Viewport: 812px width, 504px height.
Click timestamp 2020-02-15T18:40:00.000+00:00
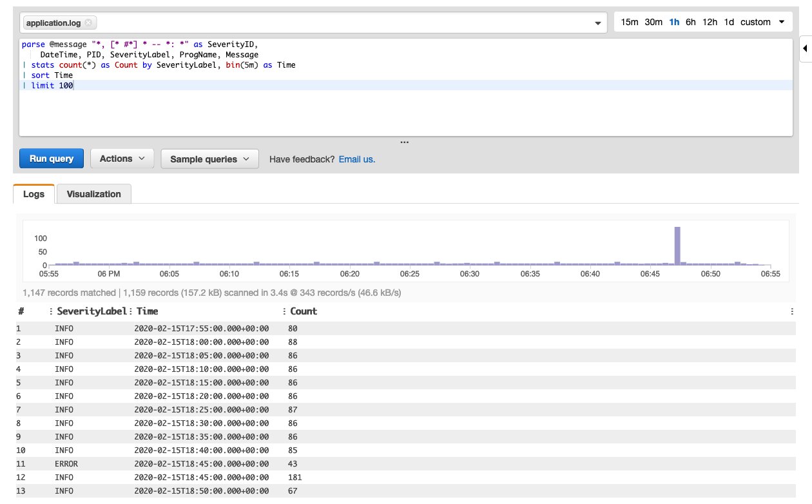pos(201,451)
